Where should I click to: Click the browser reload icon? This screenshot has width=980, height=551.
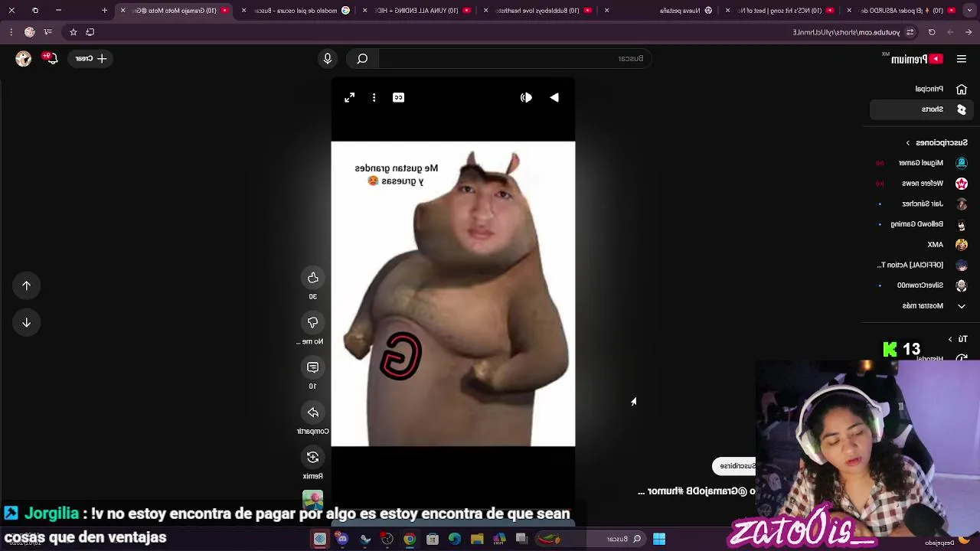[932, 32]
